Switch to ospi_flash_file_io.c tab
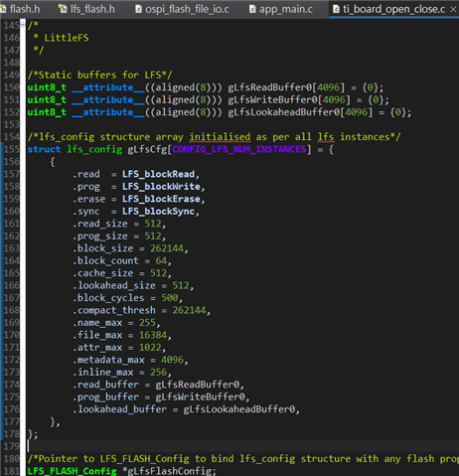This screenshot has width=459, height=476. tap(183, 9)
